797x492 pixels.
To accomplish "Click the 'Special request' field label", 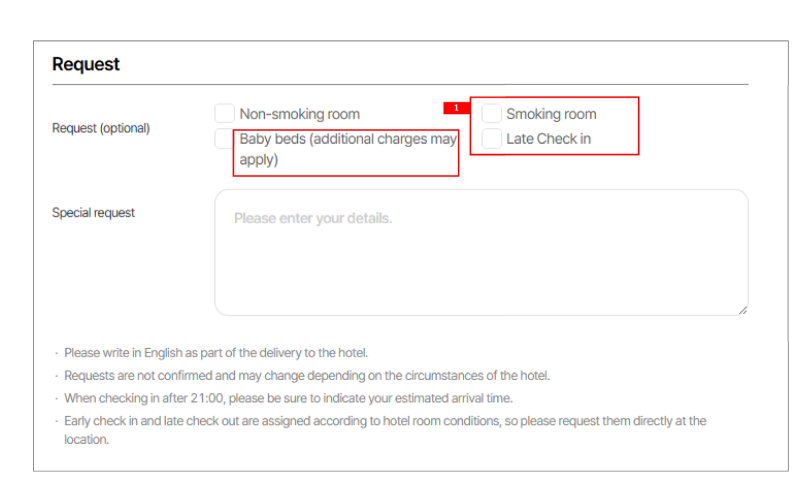I will (93, 213).
